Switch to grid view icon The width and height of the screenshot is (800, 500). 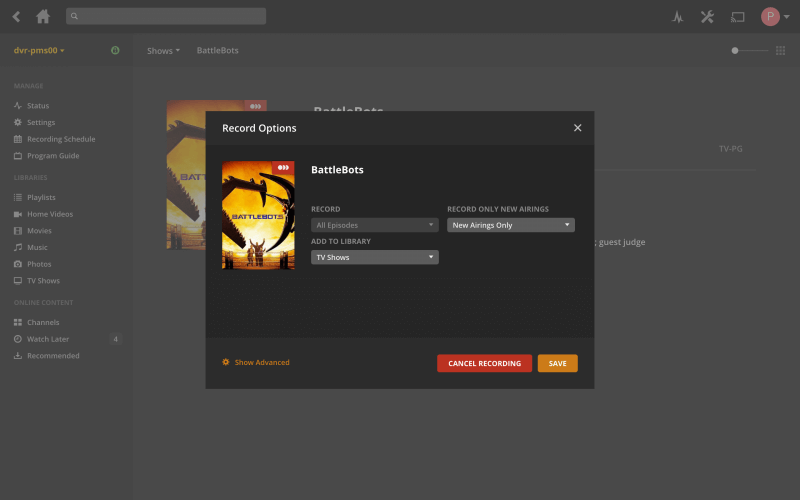[x=781, y=50]
